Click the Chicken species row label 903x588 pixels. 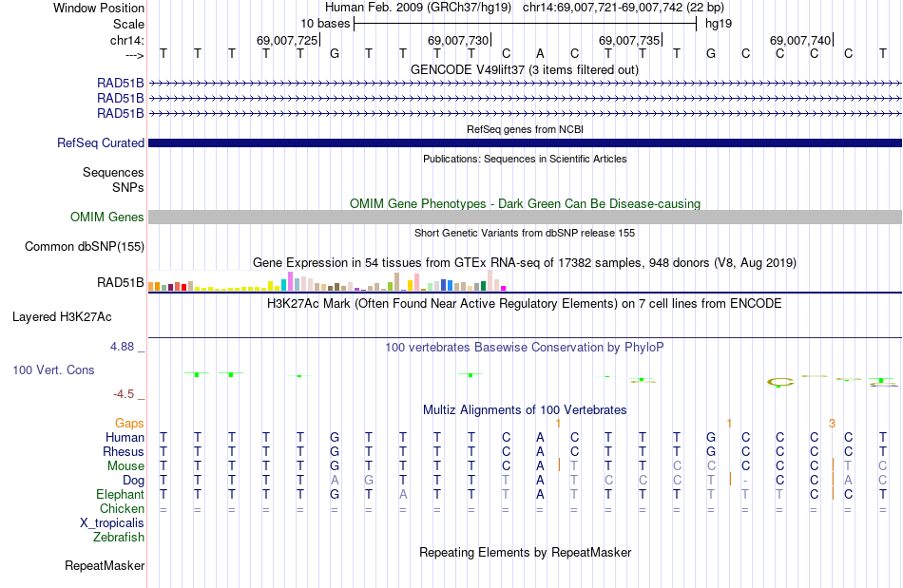[x=122, y=508]
